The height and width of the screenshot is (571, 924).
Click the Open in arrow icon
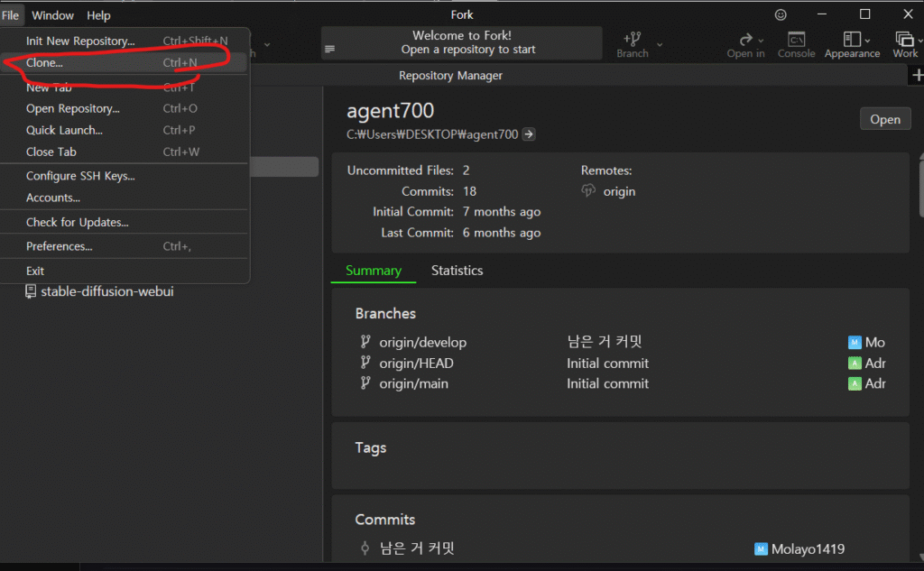point(744,39)
